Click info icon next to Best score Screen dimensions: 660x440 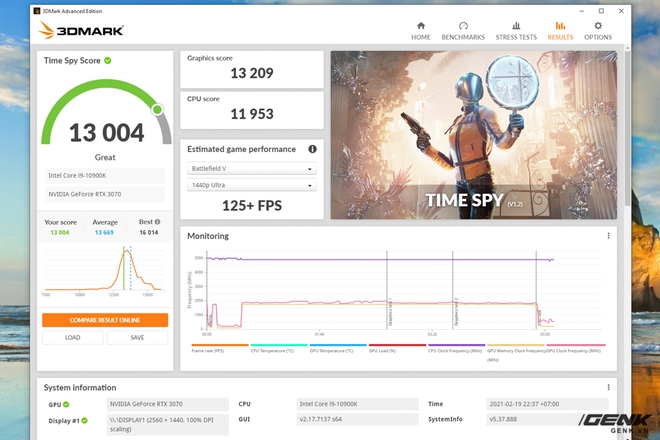pos(157,222)
